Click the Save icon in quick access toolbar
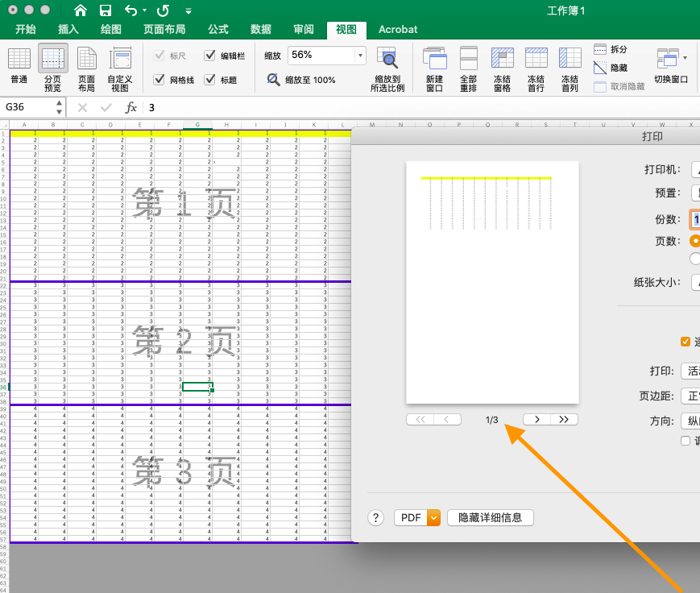Screen dimensions: 700x593 tap(106, 10)
